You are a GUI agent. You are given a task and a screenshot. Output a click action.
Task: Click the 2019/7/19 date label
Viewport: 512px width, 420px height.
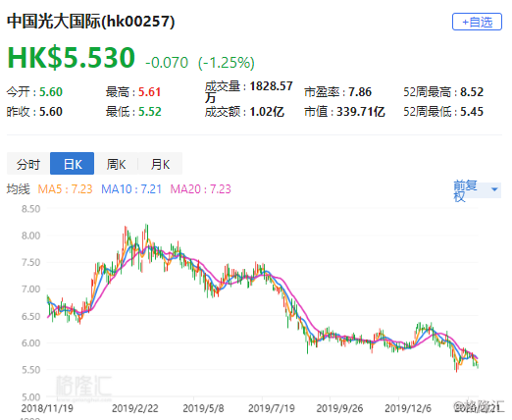[x=272, y=408]
